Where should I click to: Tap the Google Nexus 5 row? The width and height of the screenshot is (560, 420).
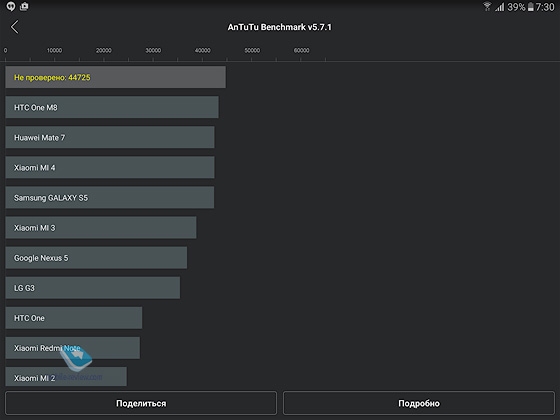[x=96, y=258]
